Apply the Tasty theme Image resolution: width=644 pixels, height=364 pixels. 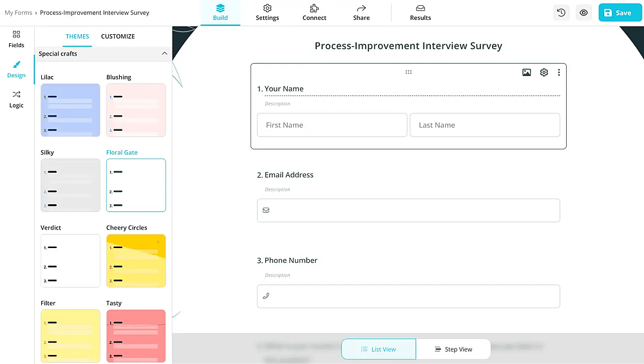pyautogui.click(x=136, y=336)
